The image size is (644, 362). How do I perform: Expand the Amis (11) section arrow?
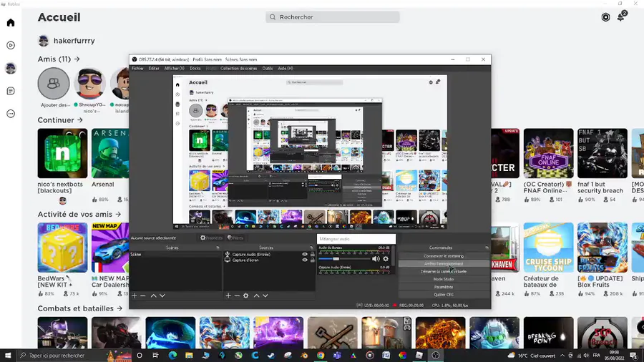pyautogui.click(x=77, y=59)
